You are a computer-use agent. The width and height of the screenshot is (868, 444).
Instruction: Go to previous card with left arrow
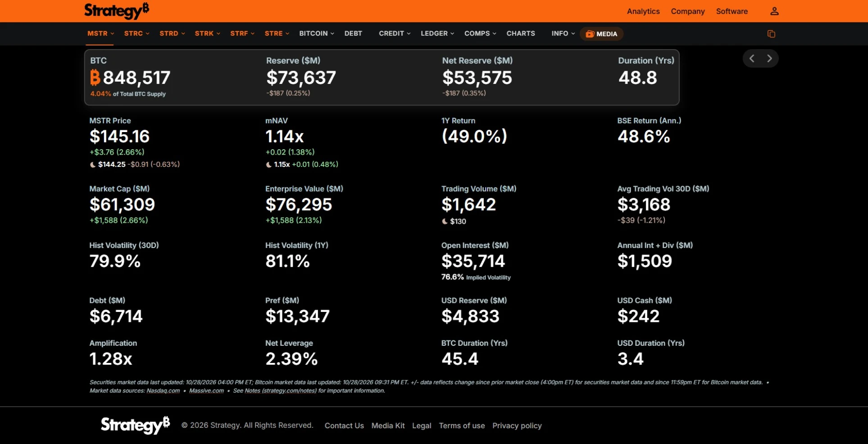pyautogui.click(x=752, y=59)
